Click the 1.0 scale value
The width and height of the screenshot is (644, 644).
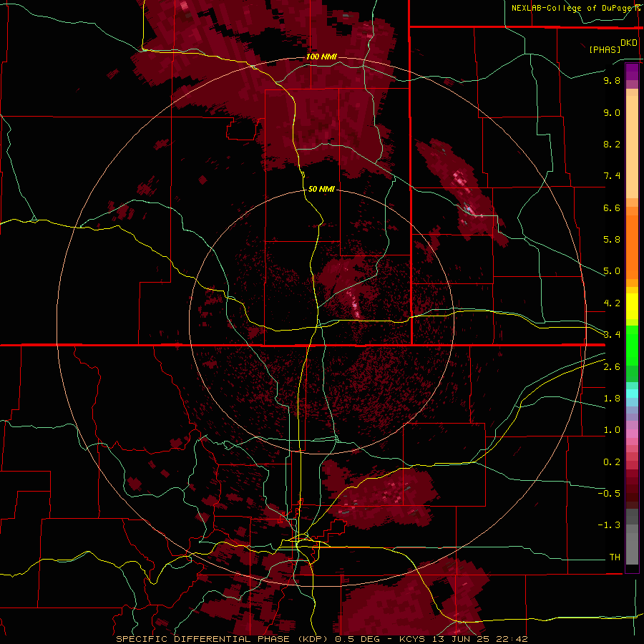tap(612, 430)
